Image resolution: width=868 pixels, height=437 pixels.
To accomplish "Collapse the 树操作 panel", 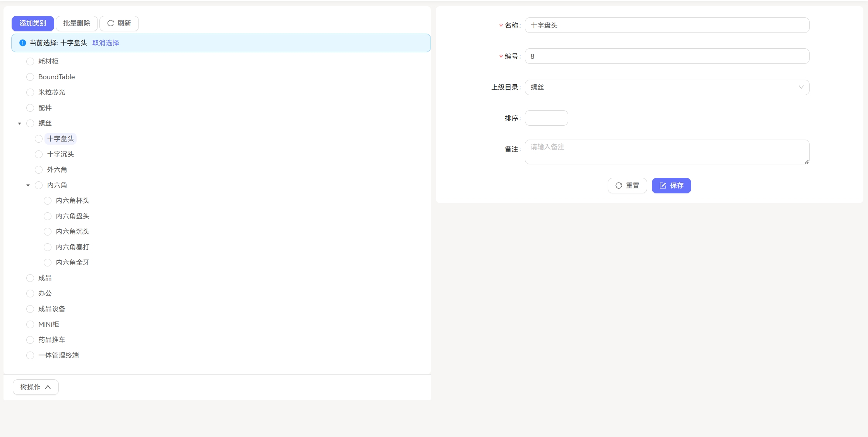I will tap(35, 387).
